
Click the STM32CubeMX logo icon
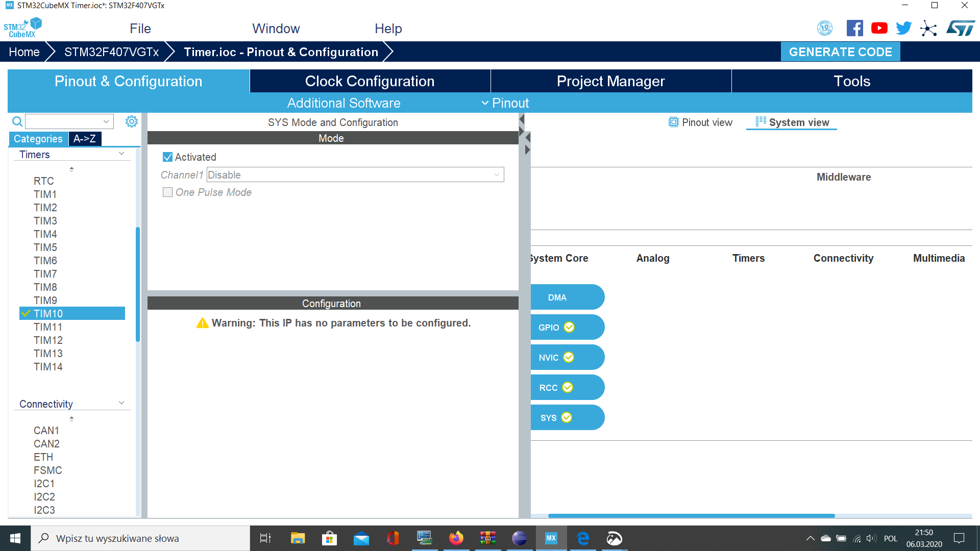click(x=22, y=28)
